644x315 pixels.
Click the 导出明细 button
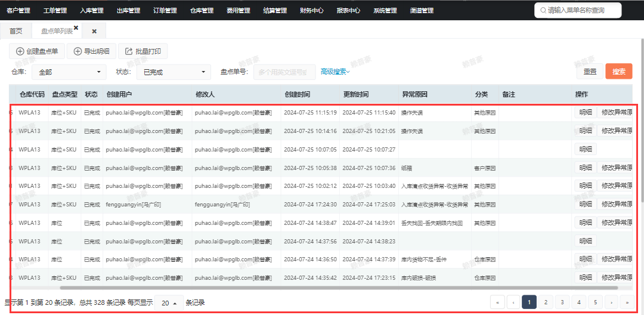91,51
